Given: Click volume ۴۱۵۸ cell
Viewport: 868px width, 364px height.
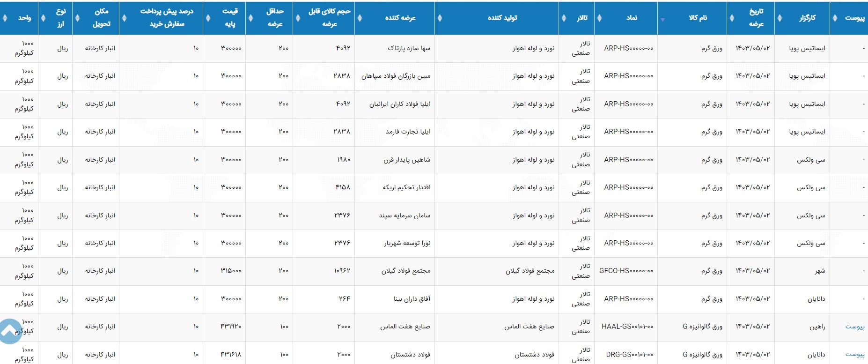Looking at the screenshot, I should (x=343, y=187).
